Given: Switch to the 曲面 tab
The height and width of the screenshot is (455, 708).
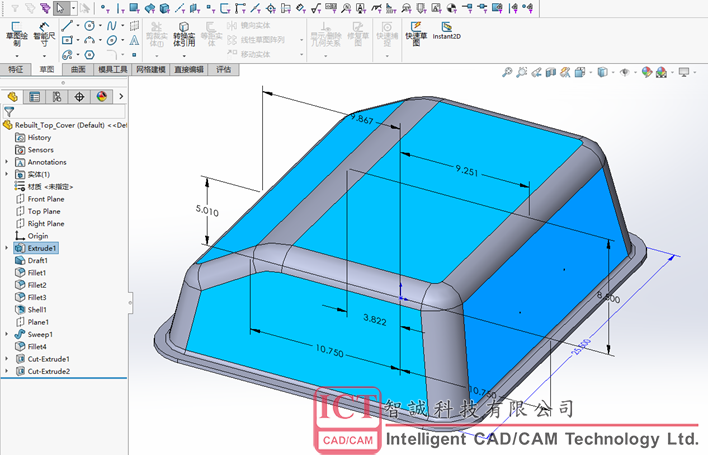Looking at the screenshot, I should click(x=78, y=70).
